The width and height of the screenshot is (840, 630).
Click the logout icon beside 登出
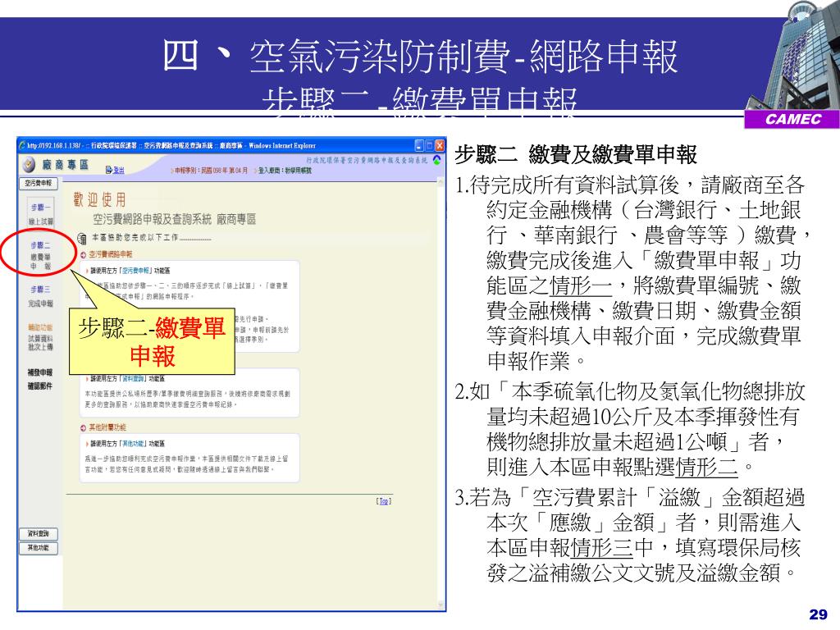pos(109,170)
